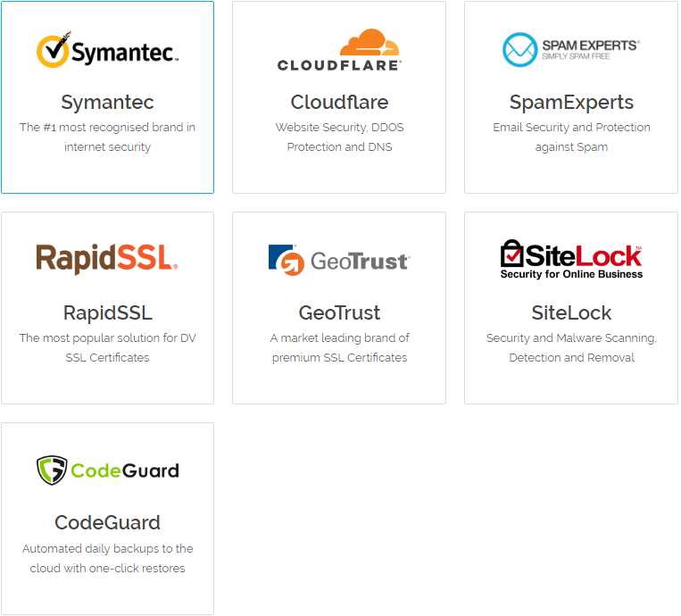The width and height of the screenshot is (681, 616).
Task: Click 'Email Security and Protection against Spam' text
Action: (571, 137)
